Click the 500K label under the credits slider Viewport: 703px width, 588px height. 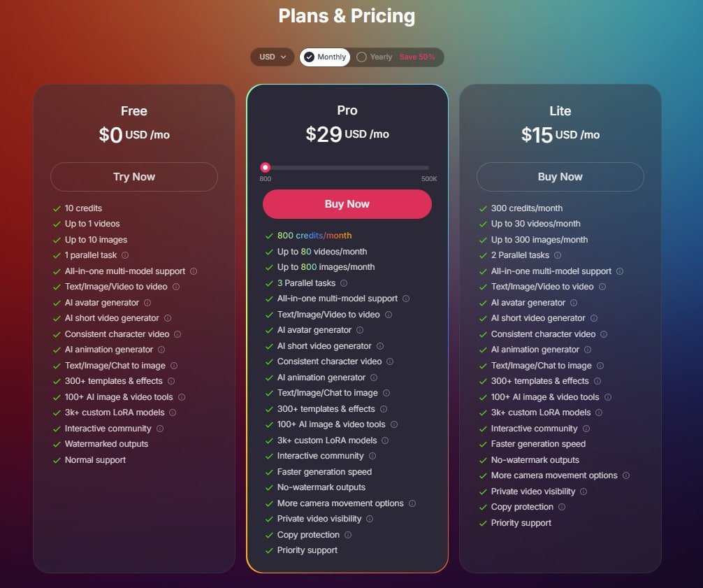tap(429, 179)
